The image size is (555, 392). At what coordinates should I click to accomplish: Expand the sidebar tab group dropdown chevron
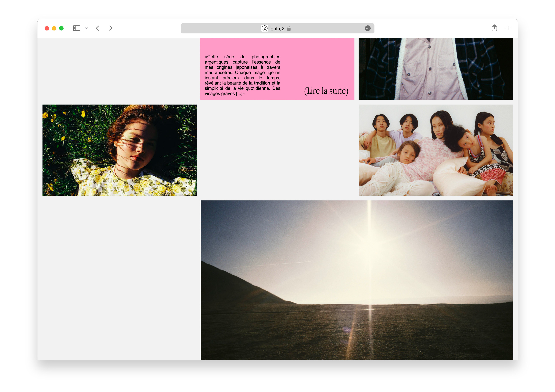point(86,28)
